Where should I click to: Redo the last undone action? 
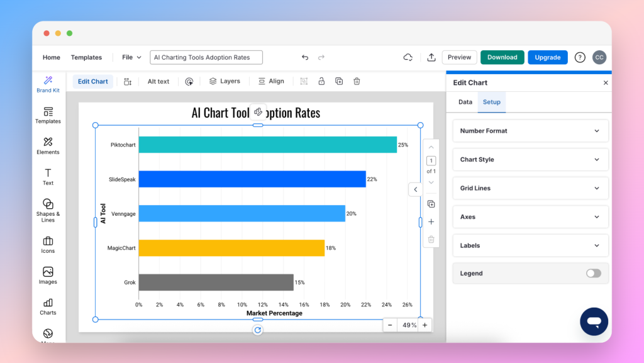click(321, 57)
